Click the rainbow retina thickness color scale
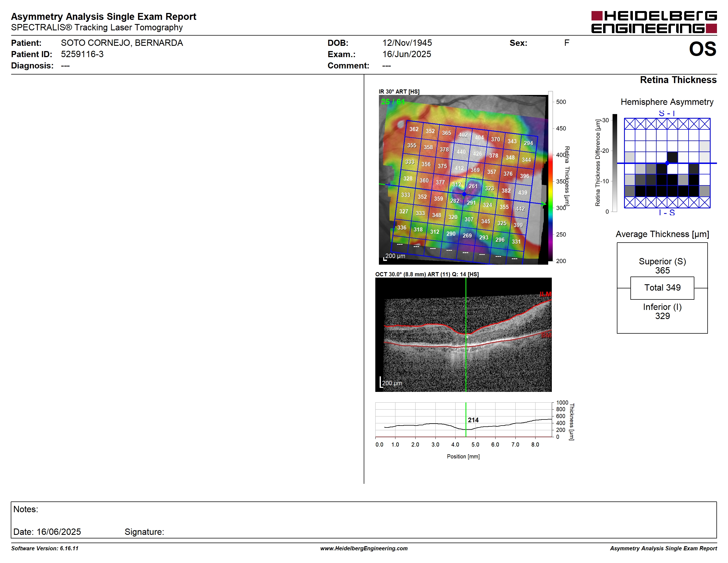The width and height of the screenshot is (728, 563). [550, 176]
